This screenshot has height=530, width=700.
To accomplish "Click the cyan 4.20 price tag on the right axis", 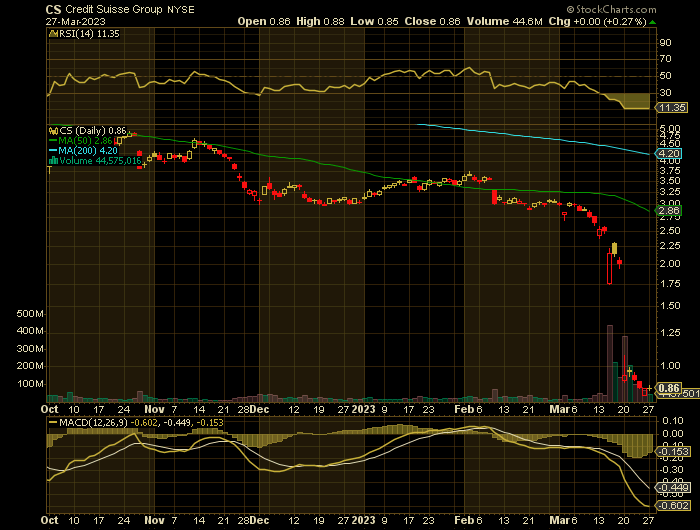I will click(x=668, y=154).
